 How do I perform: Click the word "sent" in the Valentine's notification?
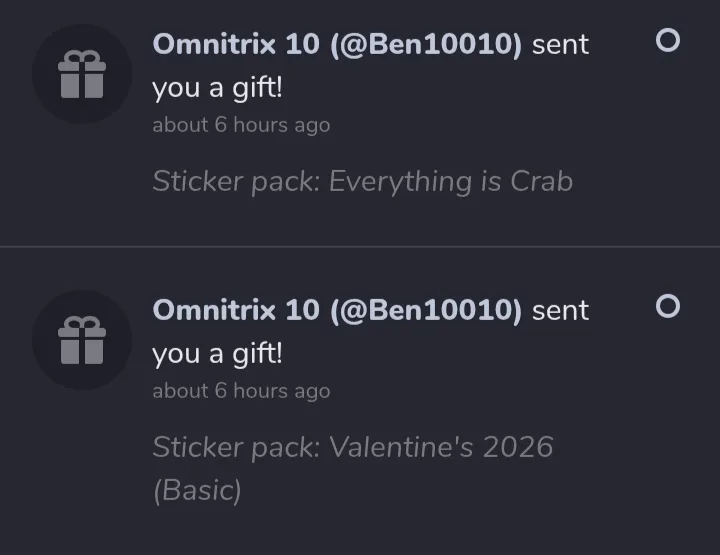[x=560, y=310]
